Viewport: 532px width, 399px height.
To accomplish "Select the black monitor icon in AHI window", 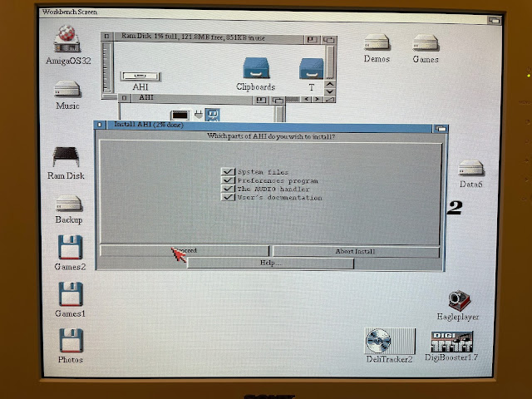I will tap(180, 116).
